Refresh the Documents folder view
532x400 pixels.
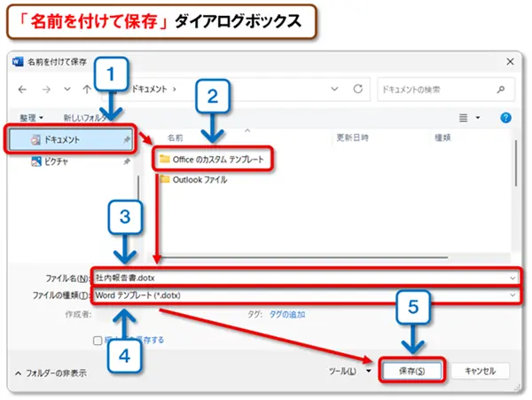358,89
